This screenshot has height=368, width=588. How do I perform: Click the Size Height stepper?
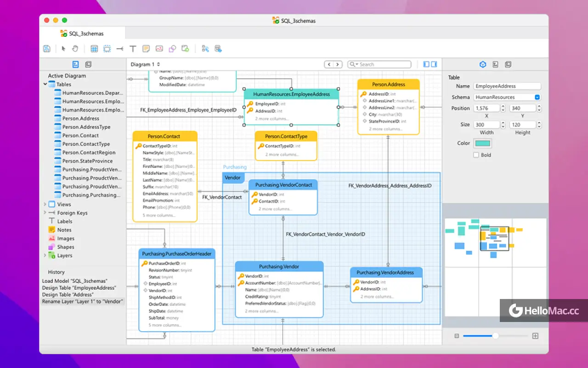(538, 125)
